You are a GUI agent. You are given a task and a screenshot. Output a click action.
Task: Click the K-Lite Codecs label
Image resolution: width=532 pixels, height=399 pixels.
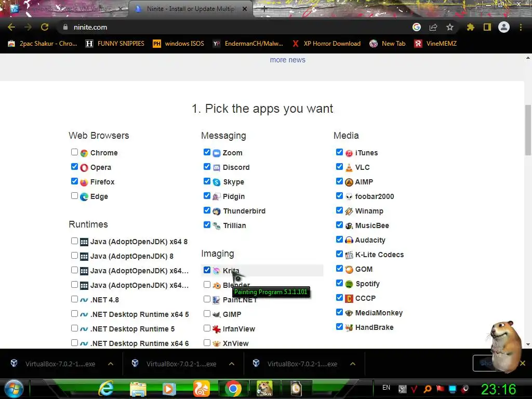(x=380, y=255)
